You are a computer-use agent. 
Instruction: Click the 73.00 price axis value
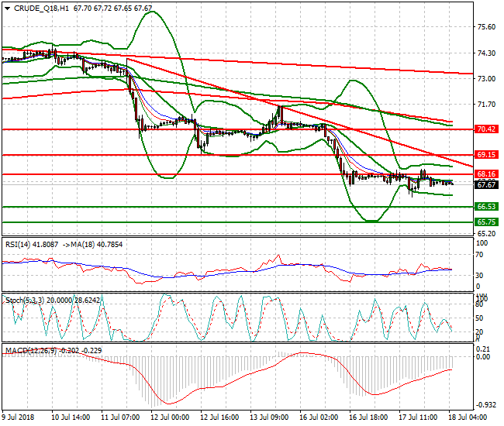[486, 79]
